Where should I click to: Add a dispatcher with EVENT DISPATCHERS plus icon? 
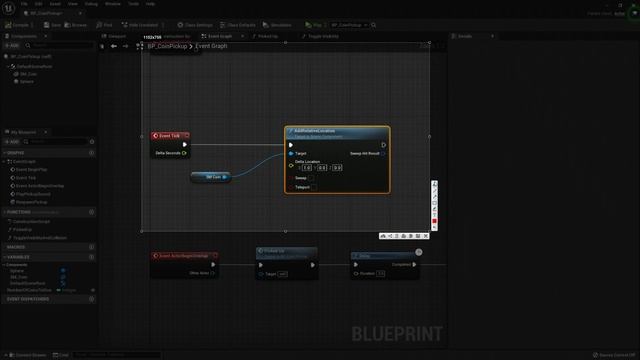(x=91, y=299)
